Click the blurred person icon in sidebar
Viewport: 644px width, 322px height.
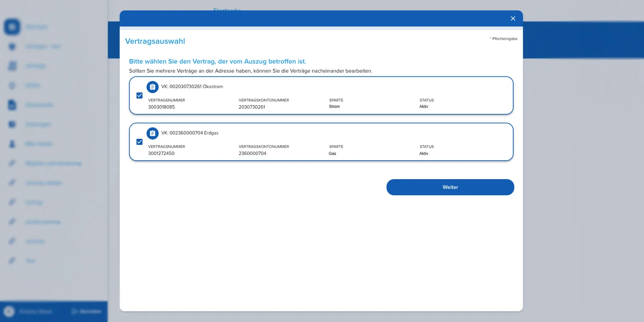12,144
